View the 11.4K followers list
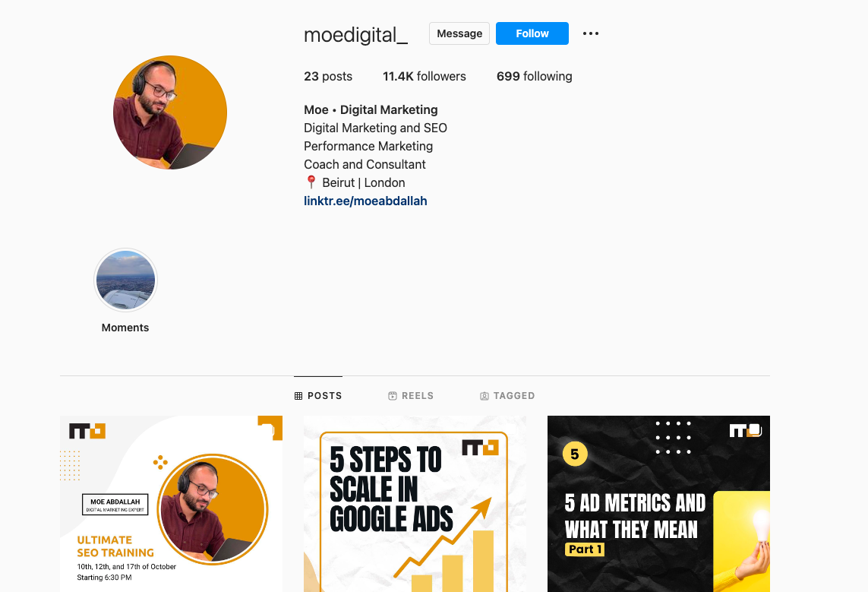 click(x=425, y=77)
